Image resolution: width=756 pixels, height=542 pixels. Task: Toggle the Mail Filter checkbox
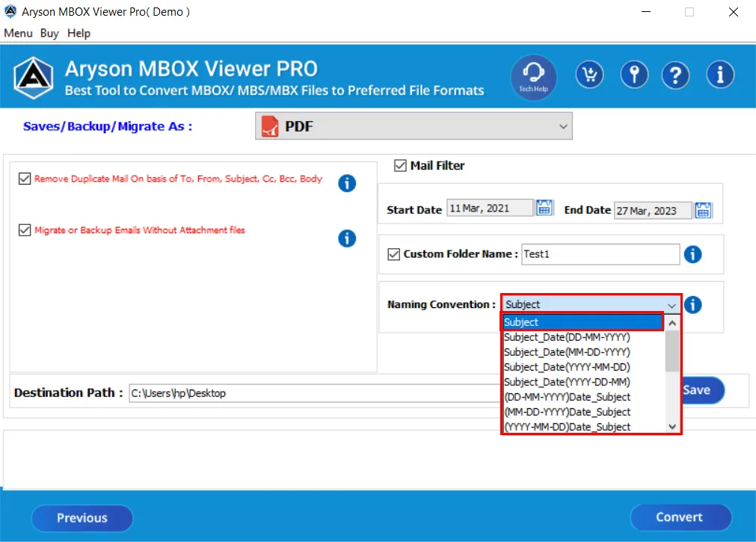(x=400, y=166)
